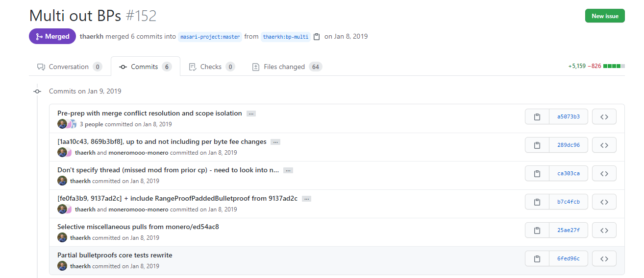The image size is (644, 278).
Task: Copy the thaerkh:bp-multi branch name
Action: (x=317, y=37)
